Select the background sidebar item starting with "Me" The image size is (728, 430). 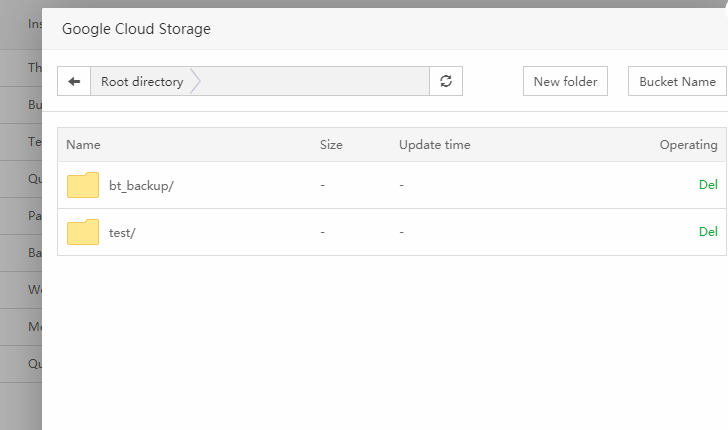coord(35,327)
